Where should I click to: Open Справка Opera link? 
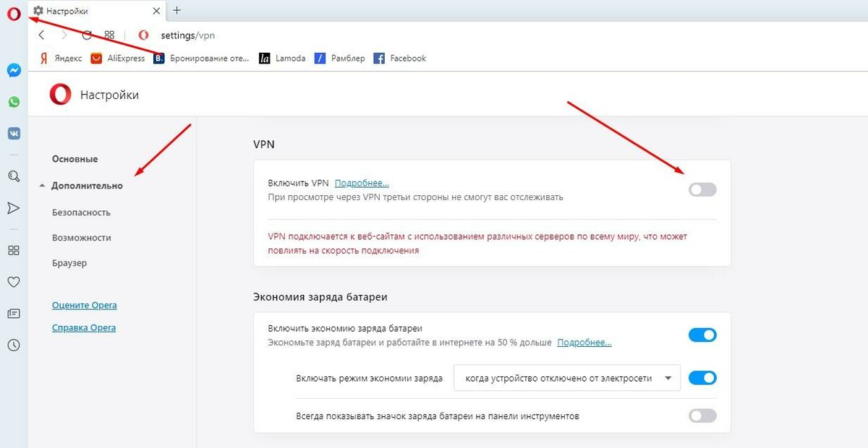pos(84,328)
